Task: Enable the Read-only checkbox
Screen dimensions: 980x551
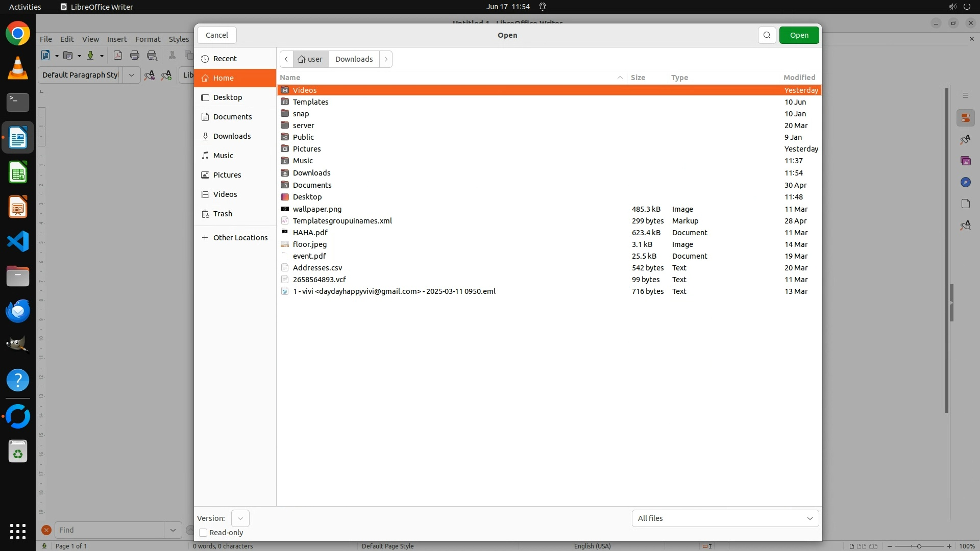Action: click(203, 533)
